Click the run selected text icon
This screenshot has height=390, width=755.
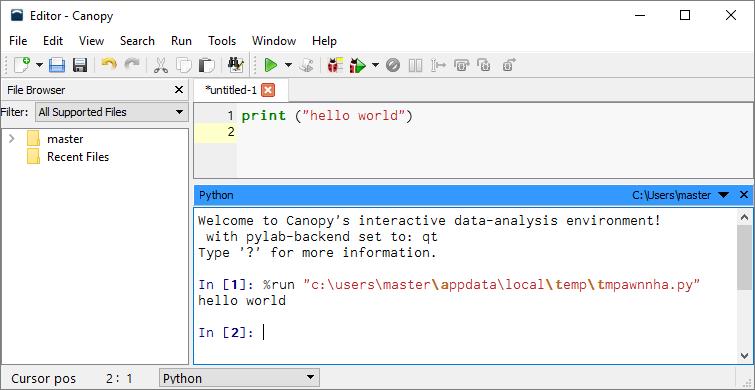coord(306,65)
